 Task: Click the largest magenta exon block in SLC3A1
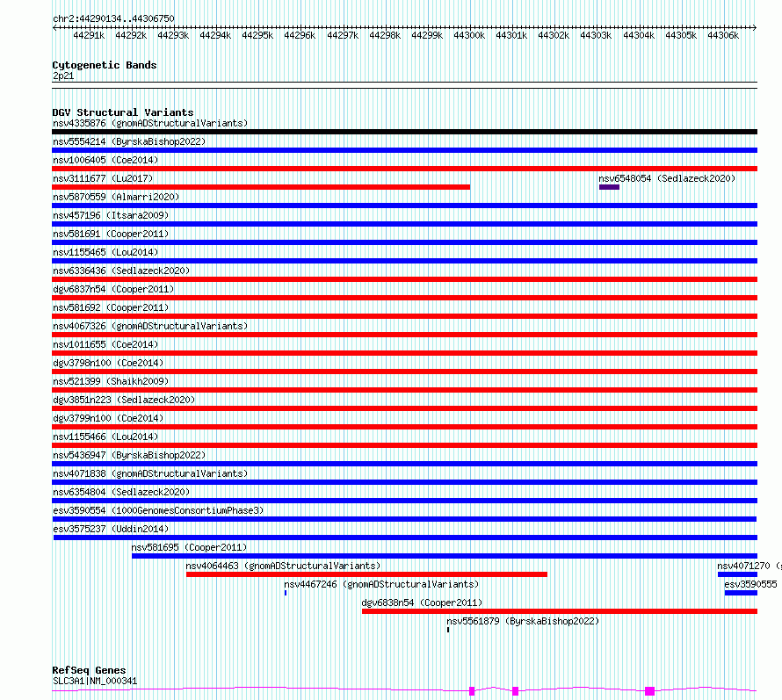(x=650, y=691)
